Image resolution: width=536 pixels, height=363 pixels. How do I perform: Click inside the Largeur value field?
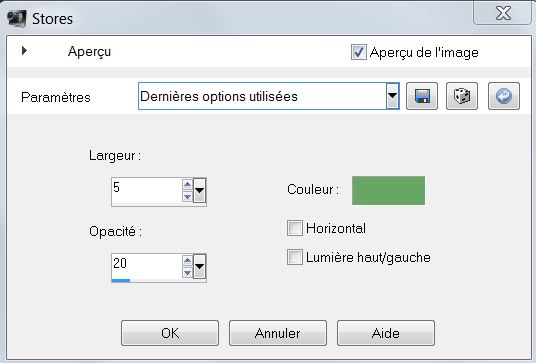coord(147,190)
